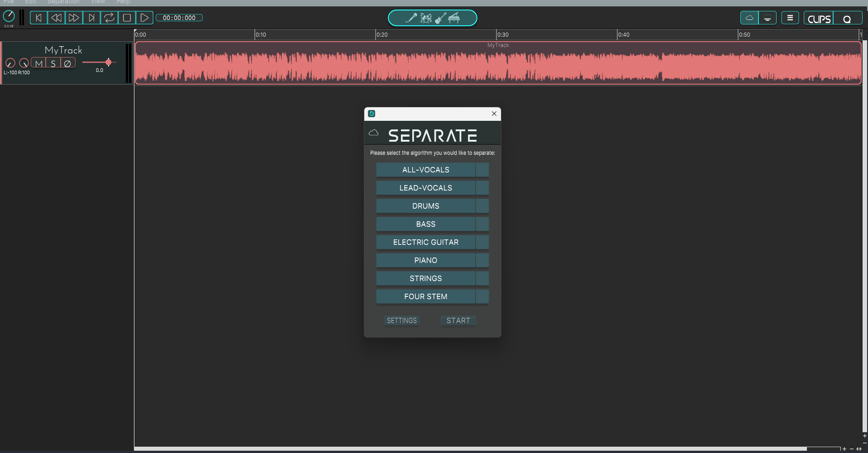Click the magnifier search icon

848,18
